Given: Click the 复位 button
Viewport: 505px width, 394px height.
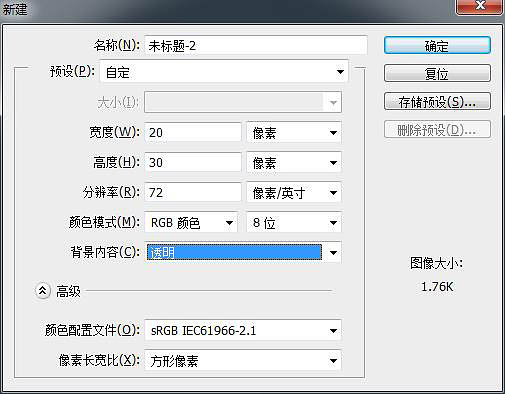Looking at the screenshot, I should pos(437,73).
